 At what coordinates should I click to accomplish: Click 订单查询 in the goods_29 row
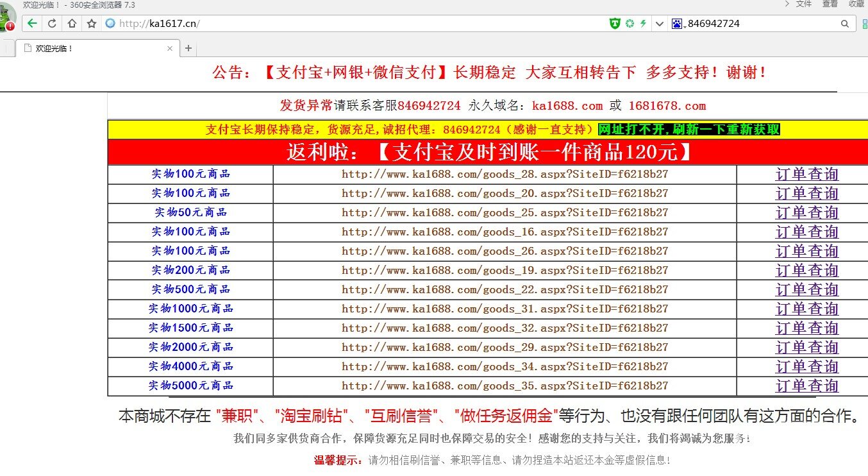[807, 348]
